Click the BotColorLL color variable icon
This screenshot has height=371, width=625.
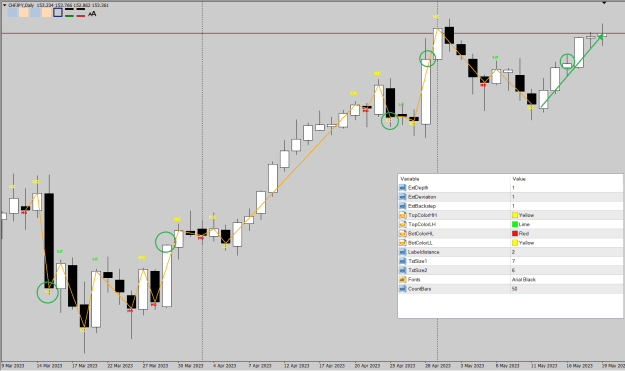[x=403, y=243]
